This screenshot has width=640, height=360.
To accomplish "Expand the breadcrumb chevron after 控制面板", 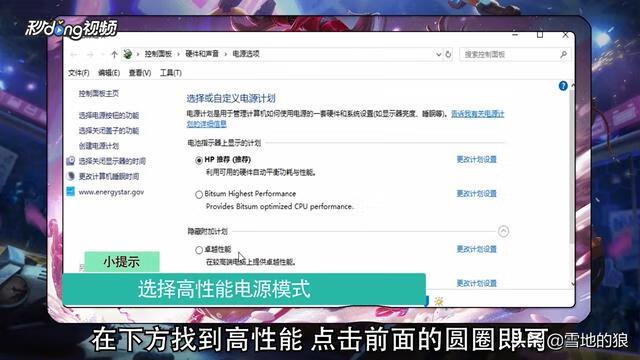I will pyautogui.click(x=178, y=54).
